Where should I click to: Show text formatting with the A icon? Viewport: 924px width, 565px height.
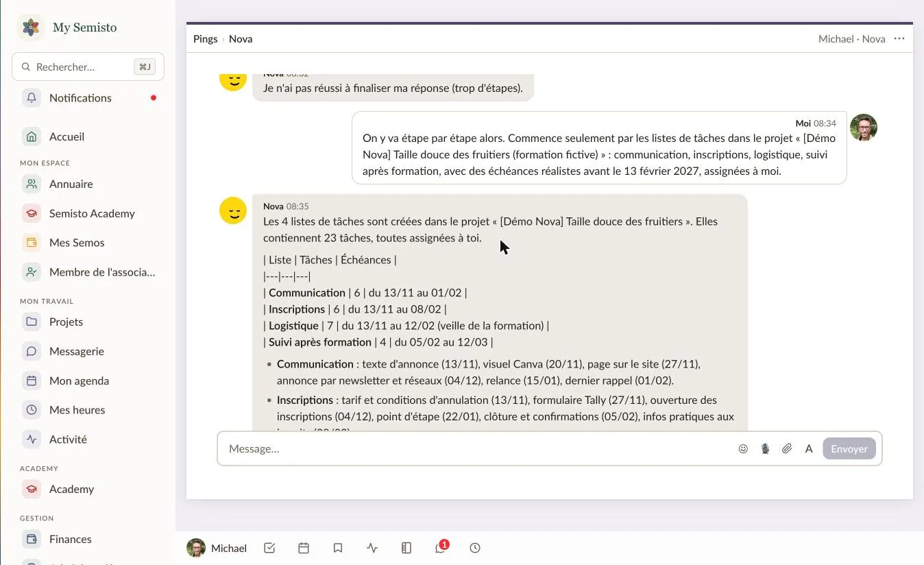click(x=809, y=449)
